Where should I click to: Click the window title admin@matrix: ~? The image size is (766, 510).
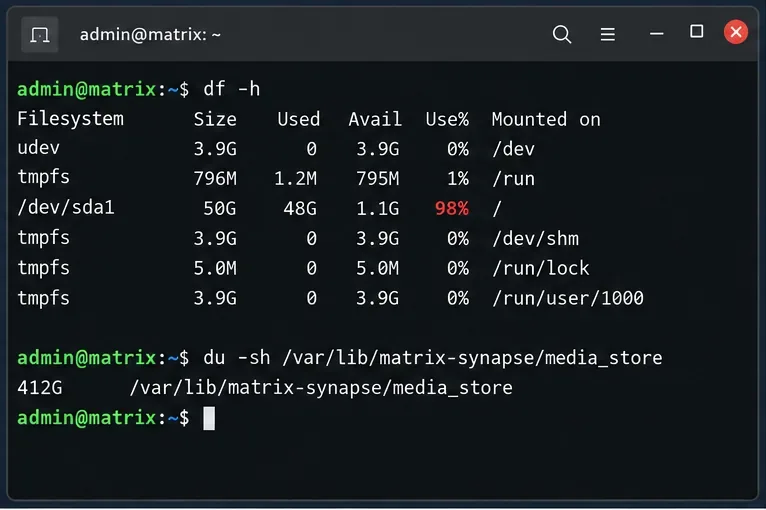tap(150, 35)
